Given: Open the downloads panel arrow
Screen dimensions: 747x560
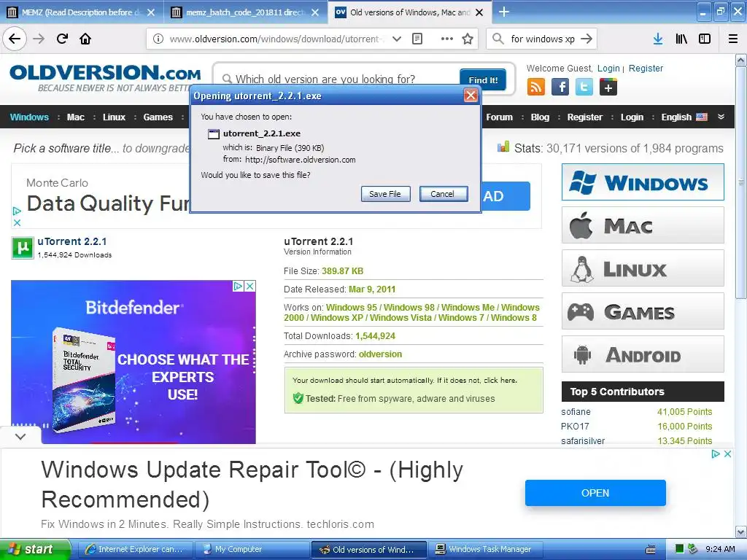Looking at the screenshot, I should point(658,39).
